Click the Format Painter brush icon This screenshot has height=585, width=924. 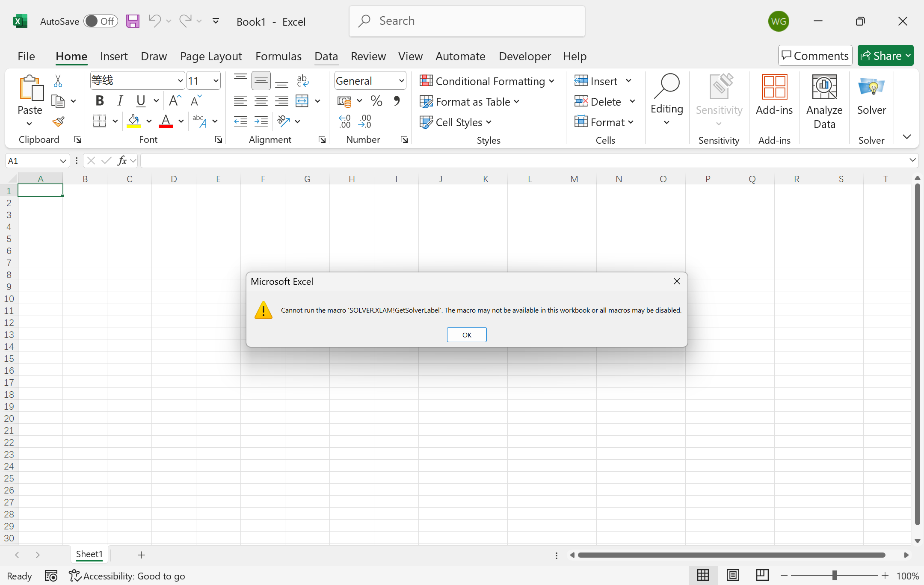pos(58,122)
